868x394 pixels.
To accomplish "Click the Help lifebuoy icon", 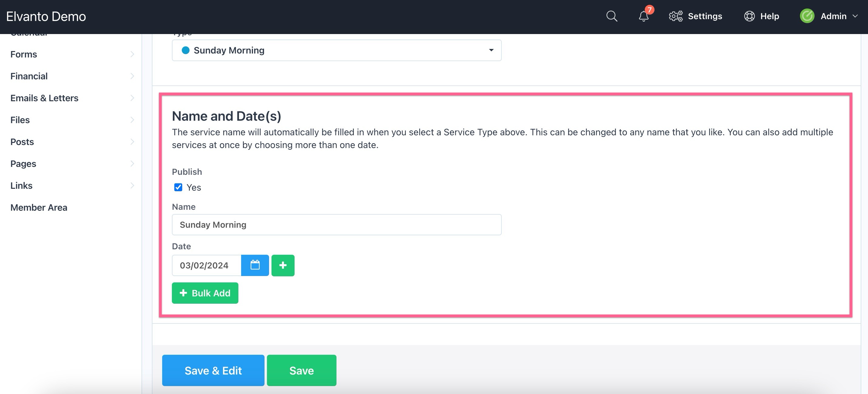I will coord(749,16).
